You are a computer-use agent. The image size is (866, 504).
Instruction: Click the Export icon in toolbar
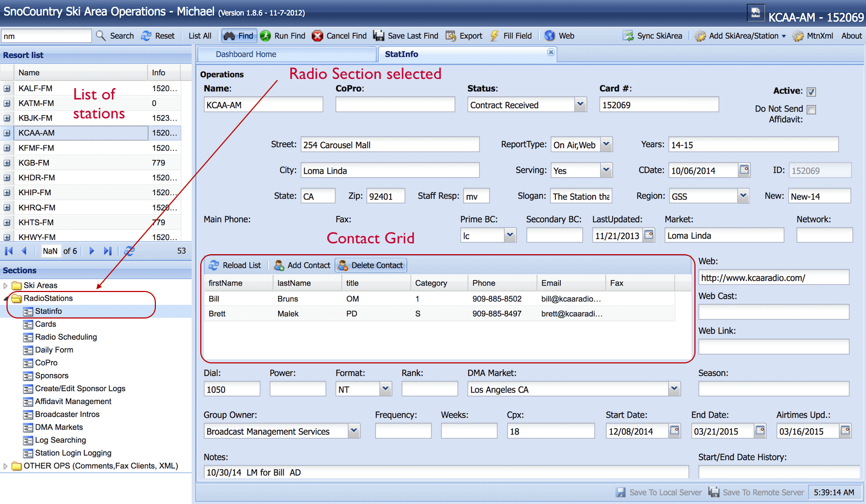450,36
